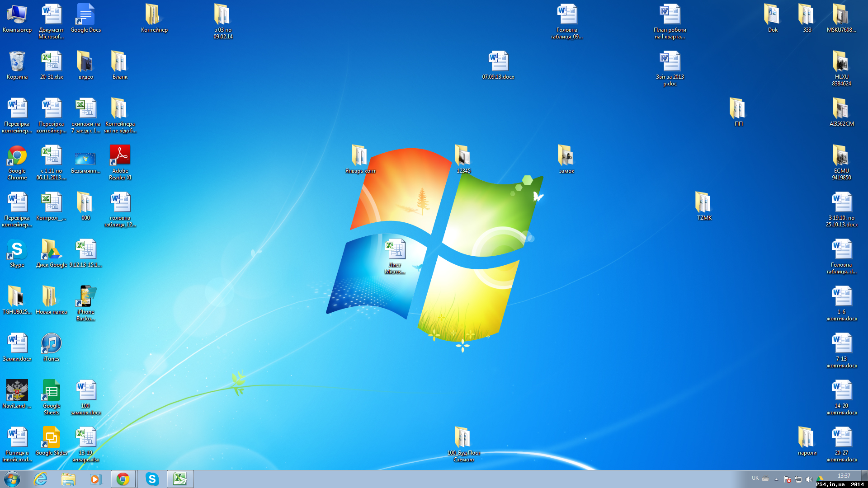Open the Windows Start menu

coord(12,479)
